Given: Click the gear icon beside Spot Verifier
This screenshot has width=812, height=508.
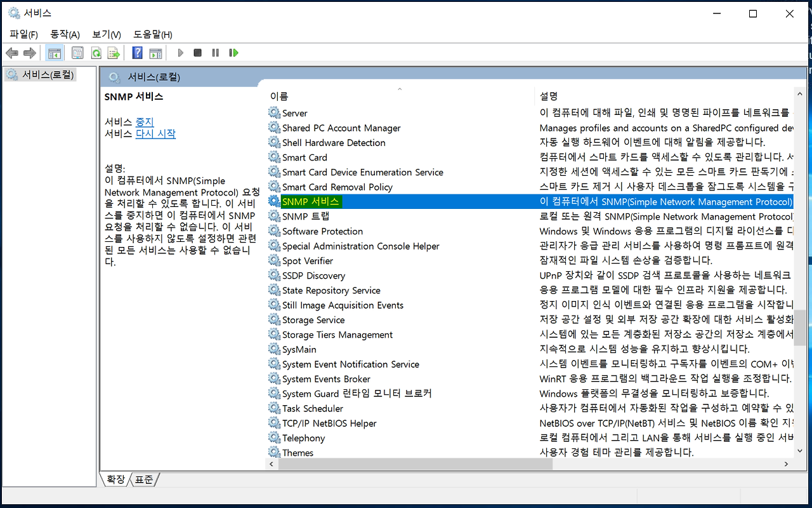Looking at the screenshot, I should 274,261.
